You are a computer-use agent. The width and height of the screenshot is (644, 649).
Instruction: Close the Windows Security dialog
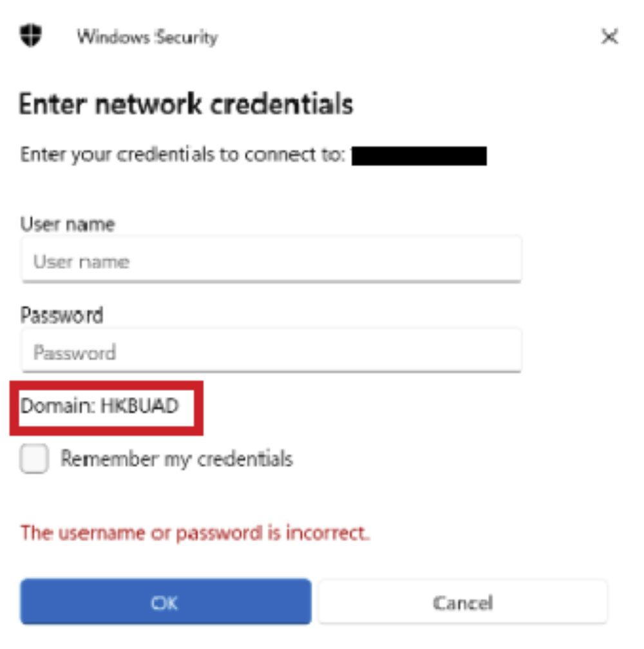[609, 37]
